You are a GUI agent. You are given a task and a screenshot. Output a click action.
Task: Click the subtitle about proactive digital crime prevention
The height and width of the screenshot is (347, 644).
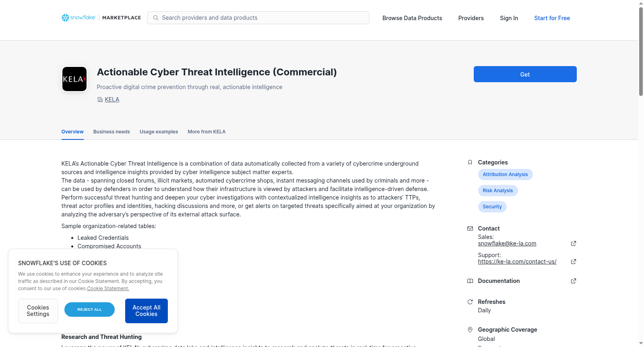point(190,87)
